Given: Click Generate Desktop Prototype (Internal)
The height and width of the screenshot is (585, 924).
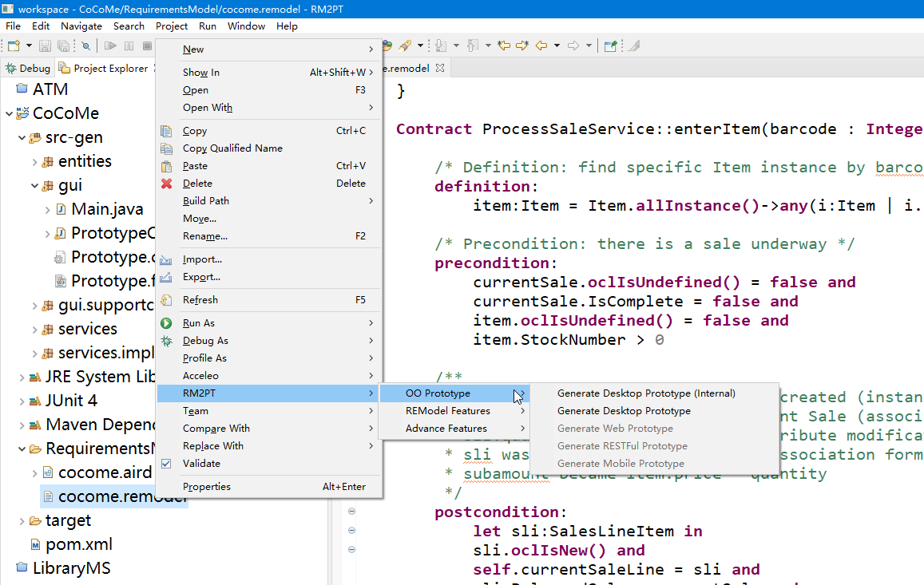Looking at the screenshot, I should 654,393.
